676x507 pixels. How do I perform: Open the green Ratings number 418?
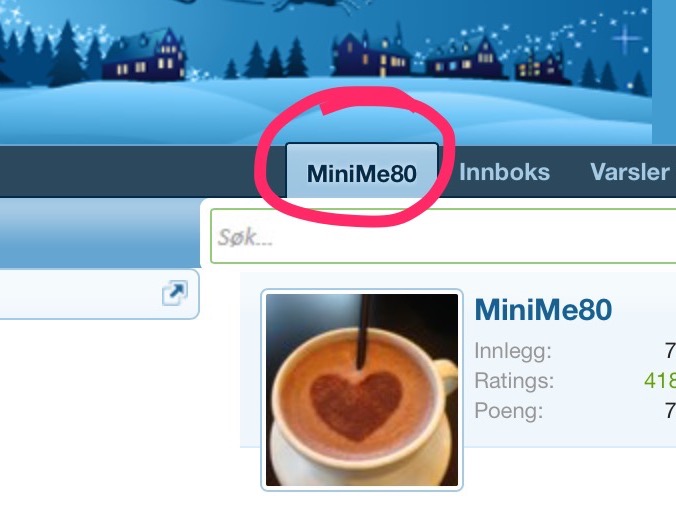660,381
